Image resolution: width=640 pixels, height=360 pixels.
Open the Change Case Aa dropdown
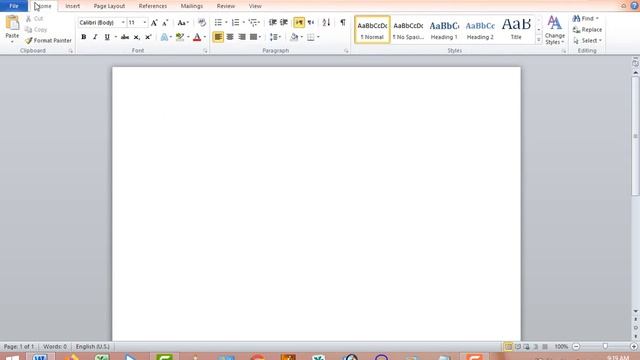click(x=183, y=23)
